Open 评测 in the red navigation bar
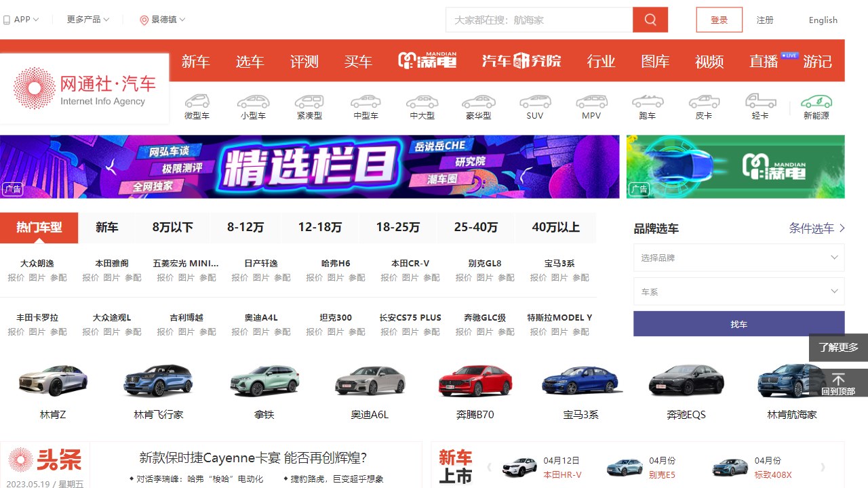Image resolution: width=868 pixels, height=488 pixels. 304,62
